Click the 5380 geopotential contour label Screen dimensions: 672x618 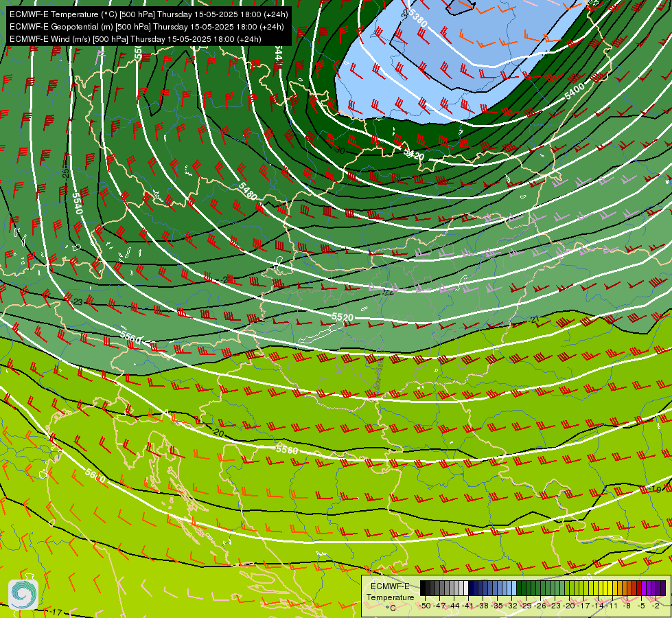417,19
